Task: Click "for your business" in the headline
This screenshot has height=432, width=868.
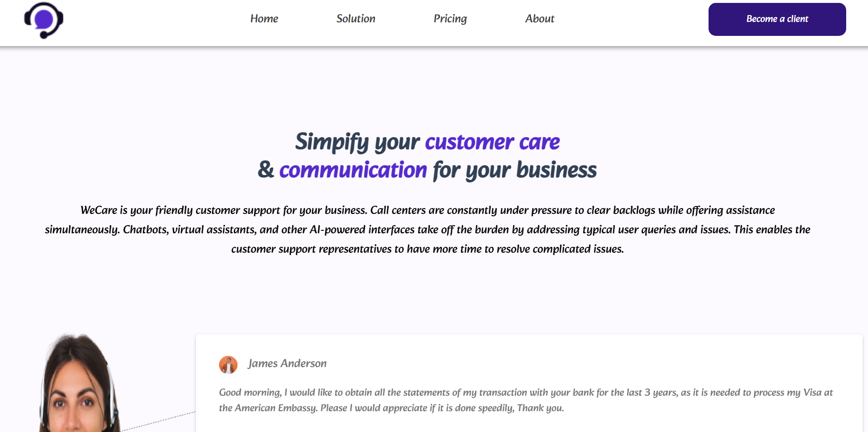Action: 515,171
